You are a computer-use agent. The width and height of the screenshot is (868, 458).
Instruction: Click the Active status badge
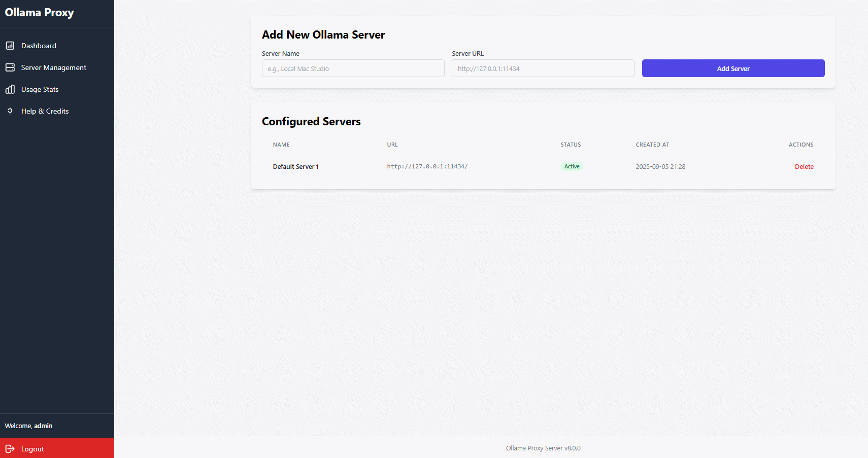[x=572, y=166]
